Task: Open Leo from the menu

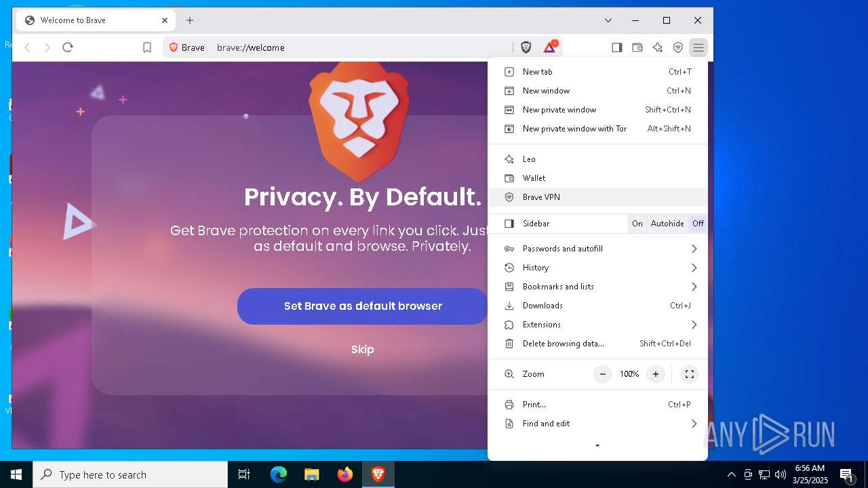Action: tap(597, 159)
